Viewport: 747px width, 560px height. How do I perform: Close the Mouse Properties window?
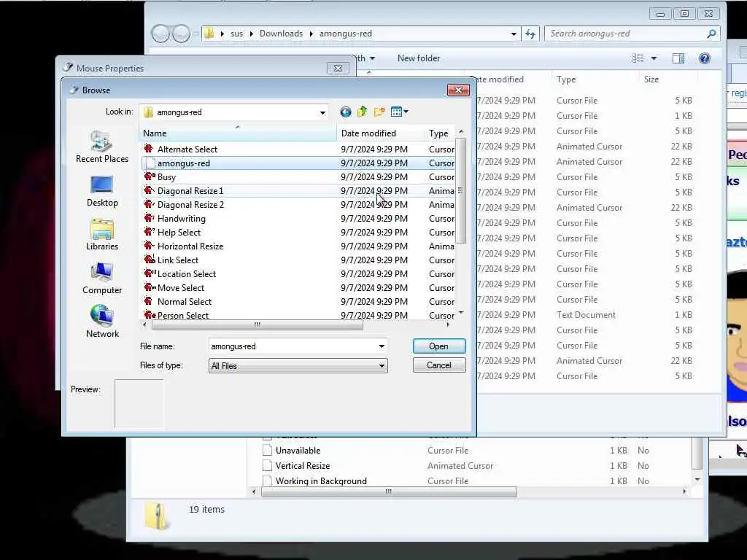(x=338, y=68)
